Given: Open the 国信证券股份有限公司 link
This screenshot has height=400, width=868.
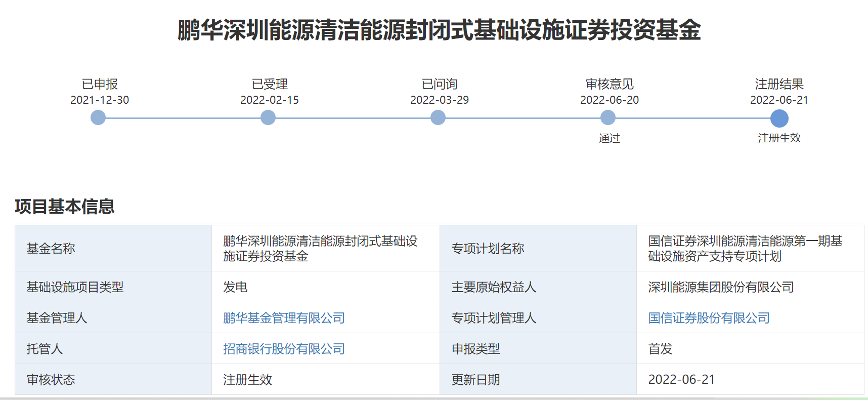Looking at the screenshot, I should pyautogui.click(x=709, y=318).
